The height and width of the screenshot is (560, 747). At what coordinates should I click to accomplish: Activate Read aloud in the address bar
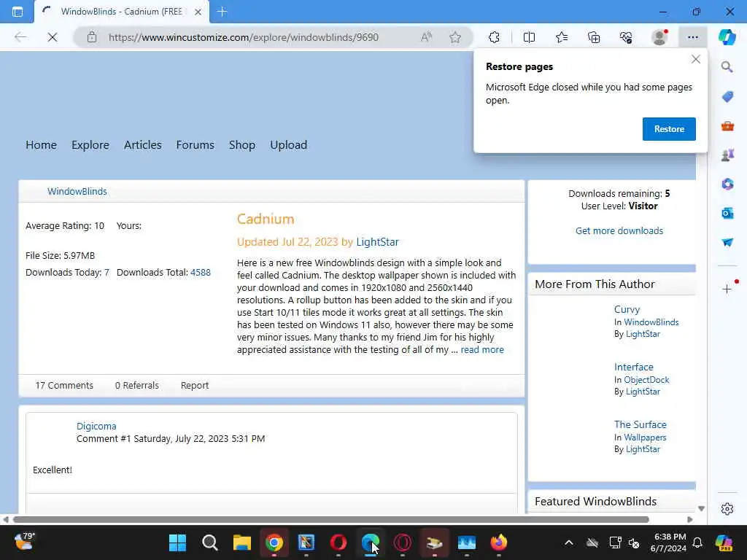pyautogui.click(x=426, y=37)
